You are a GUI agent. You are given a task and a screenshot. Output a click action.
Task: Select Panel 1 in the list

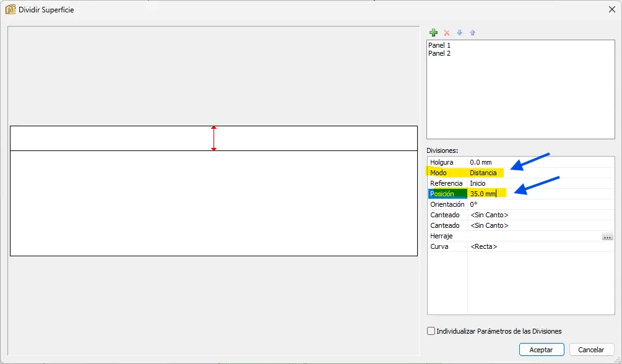coord(439,45)
